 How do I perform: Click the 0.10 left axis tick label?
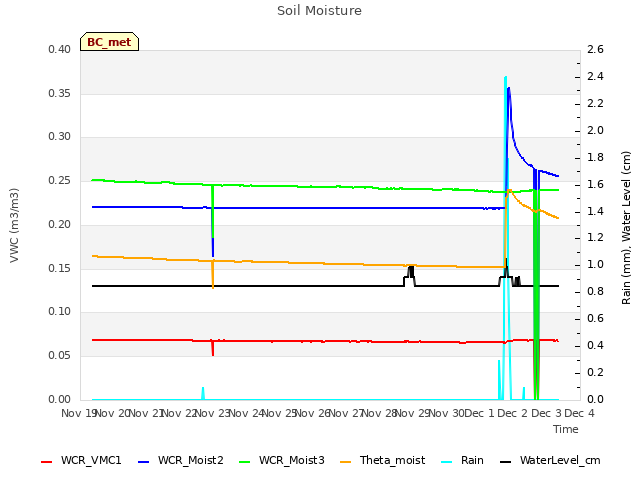(59, 312)
